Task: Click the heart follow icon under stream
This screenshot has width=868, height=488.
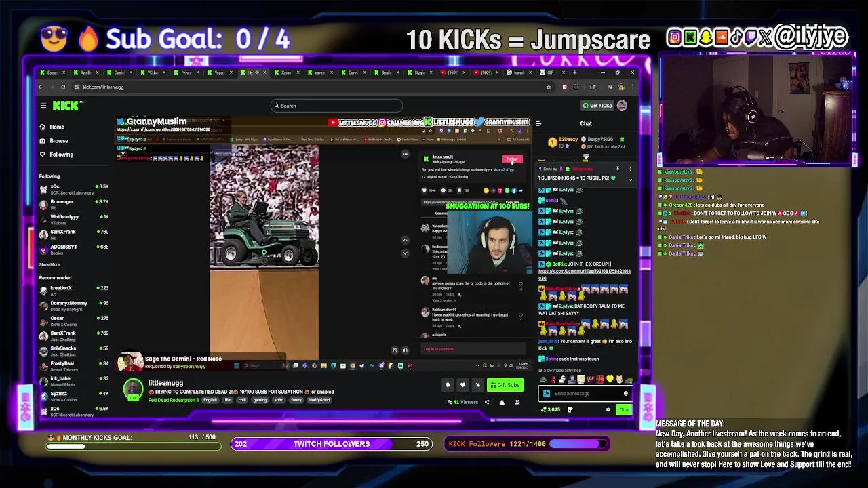Action: click(x=462, y=385)
